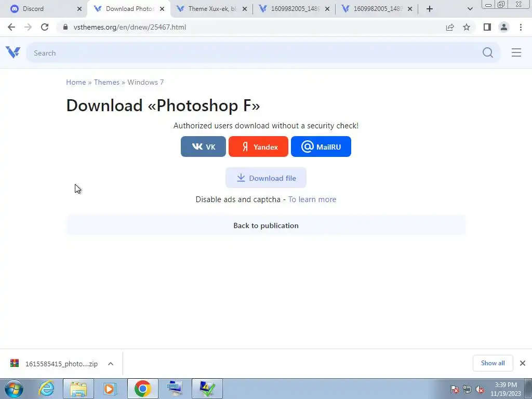Click the VSThemes logo
Screen dimensions: 532x399
tap(13, 52)
